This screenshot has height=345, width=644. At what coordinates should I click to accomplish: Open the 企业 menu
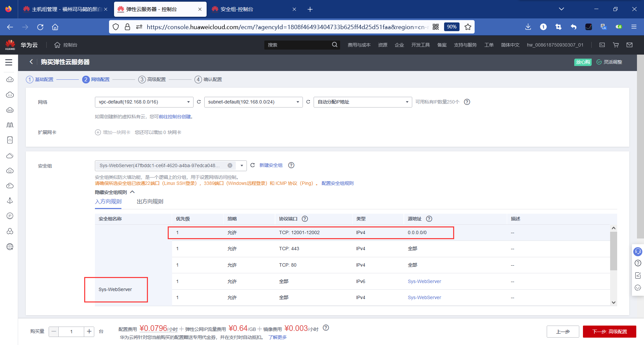[399, 45]
